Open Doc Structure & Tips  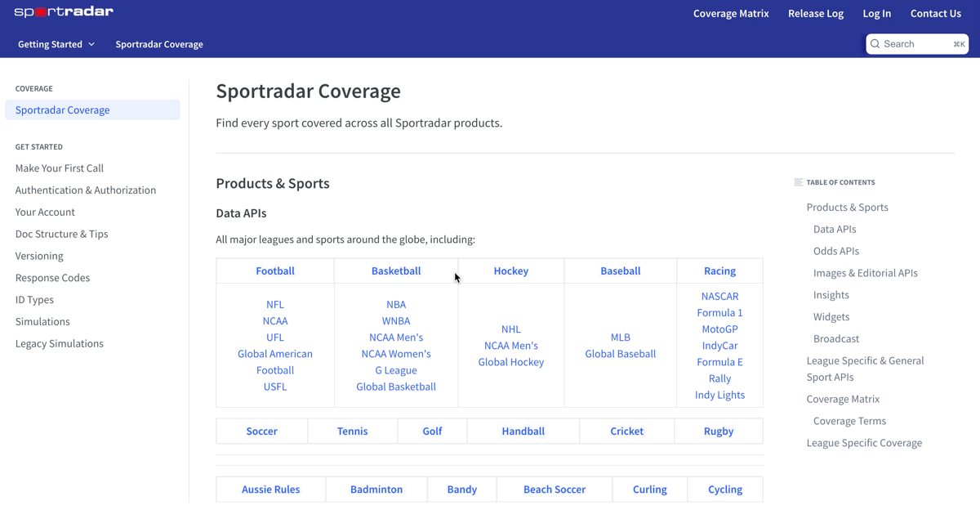(x=61, y=234)
